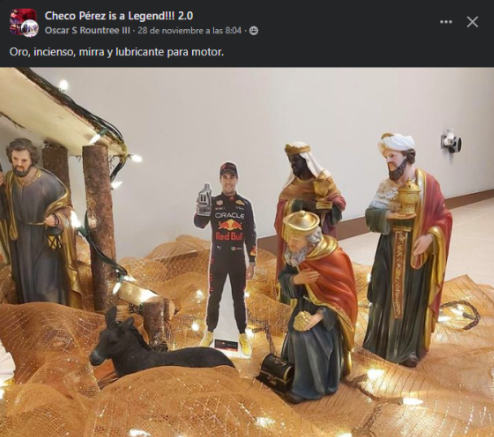494x437 pixels.
Task: Click the stable roof with string lights
Action: click(60, 112)
